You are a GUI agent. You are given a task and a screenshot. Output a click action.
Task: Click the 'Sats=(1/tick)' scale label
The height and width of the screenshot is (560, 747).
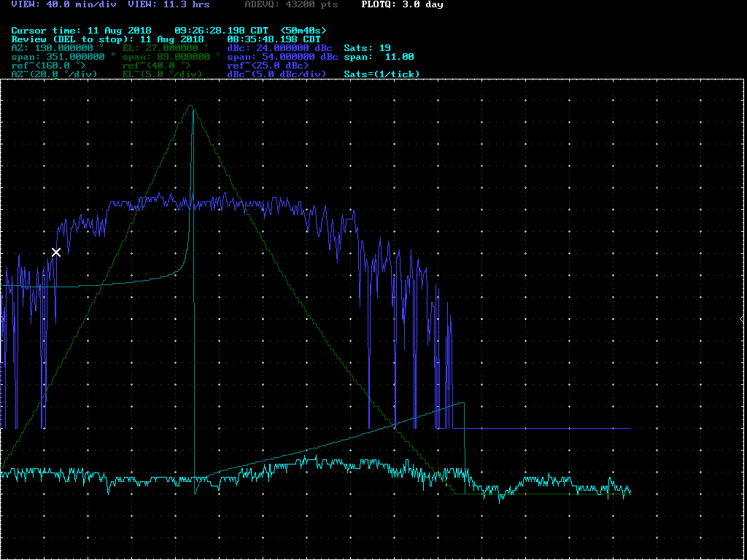pos(382,74)
